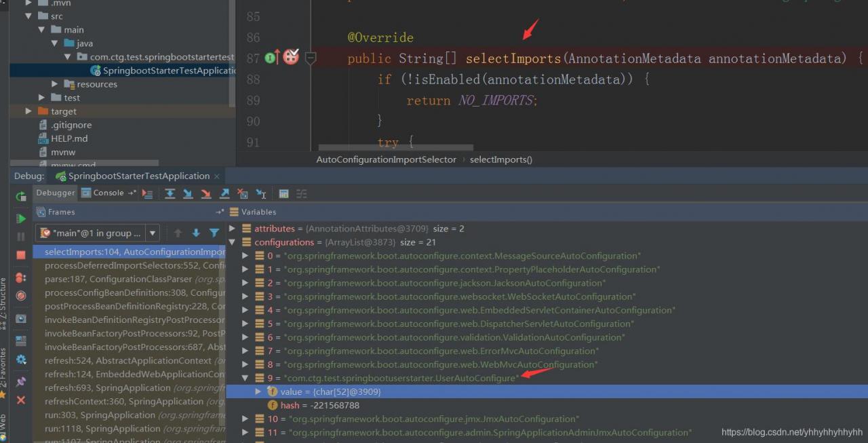Image resolution: width=868 pixels, height=443 pixels.
Task: Open View Breakpoints double red dots
Action: click(21, 277)
